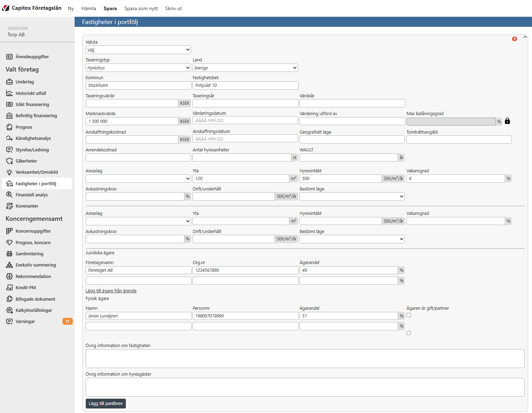
Task: Open first Areaslag dropdown
Action: [138, 179]
